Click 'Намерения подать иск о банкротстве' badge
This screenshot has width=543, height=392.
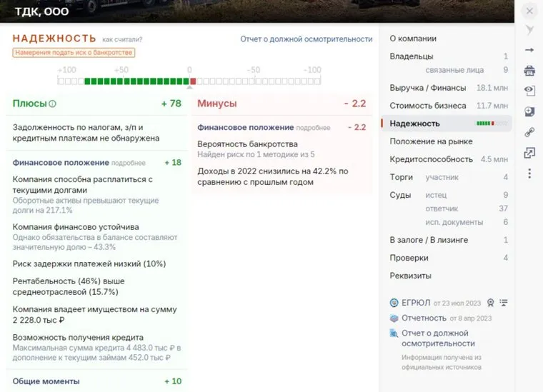pyautogui.click(x=74, y=53)
